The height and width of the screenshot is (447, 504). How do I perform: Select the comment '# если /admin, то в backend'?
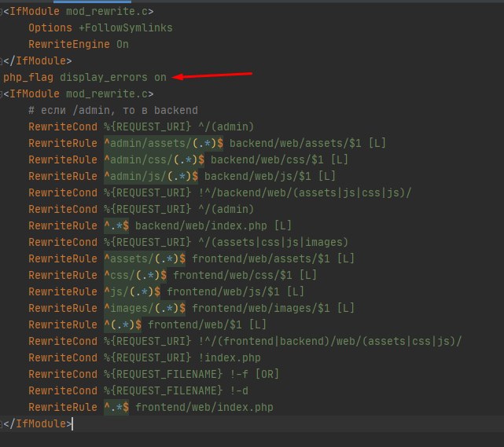pyautogui.click(x=113, y=111)
